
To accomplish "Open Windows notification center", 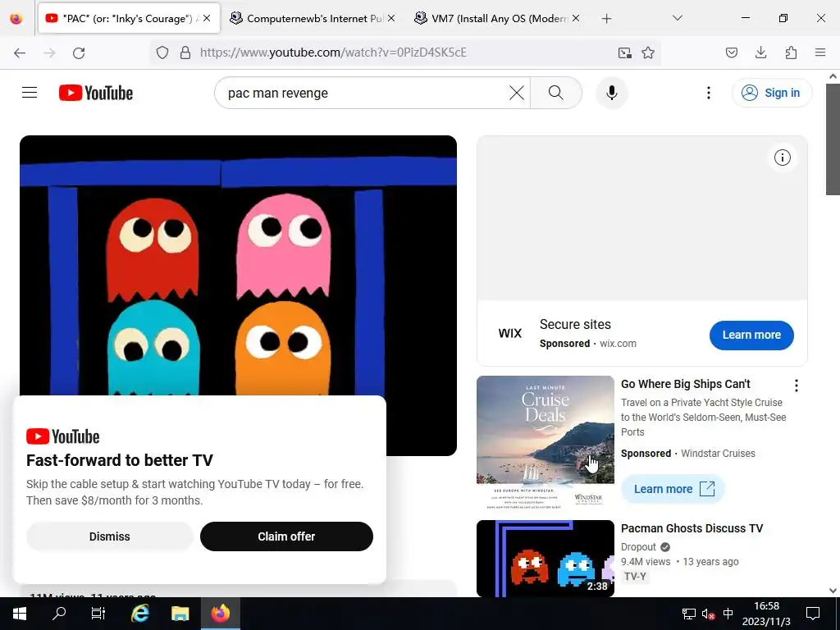I will coord(813,614).
